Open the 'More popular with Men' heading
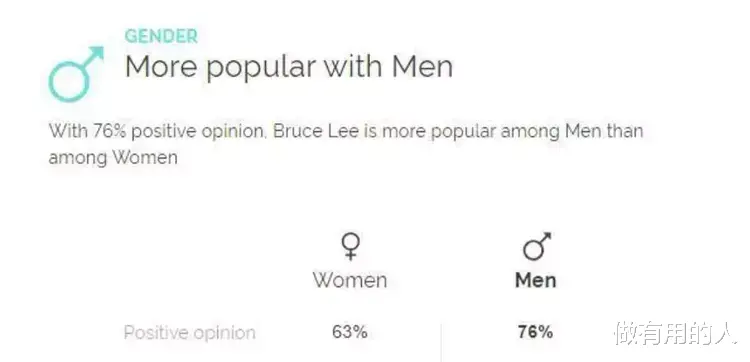 click(289, 66)
